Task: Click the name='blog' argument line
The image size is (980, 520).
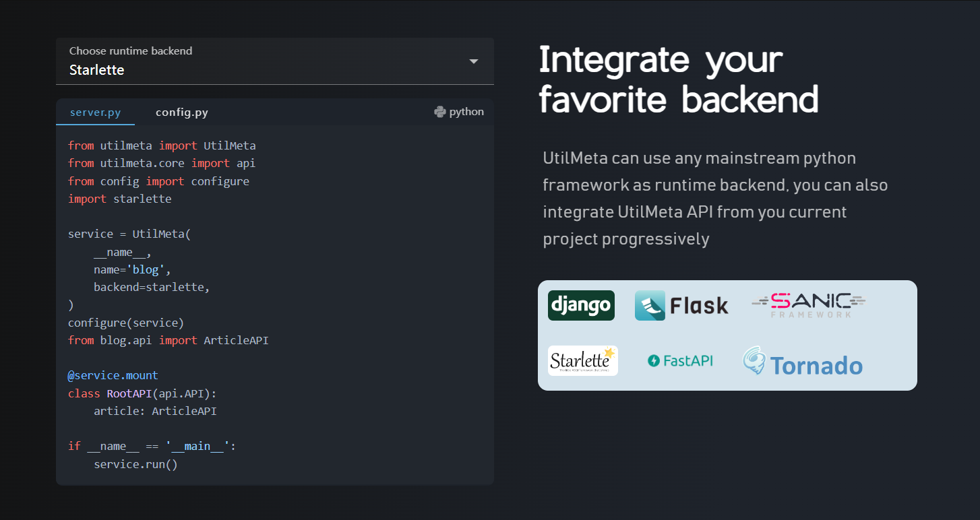Action: (133, 269)
